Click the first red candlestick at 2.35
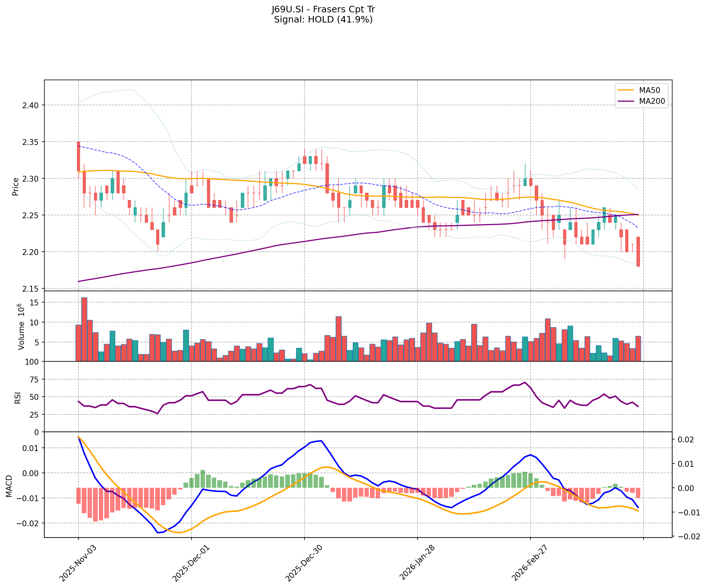The image size is (706, 588). tap(78, 156)
